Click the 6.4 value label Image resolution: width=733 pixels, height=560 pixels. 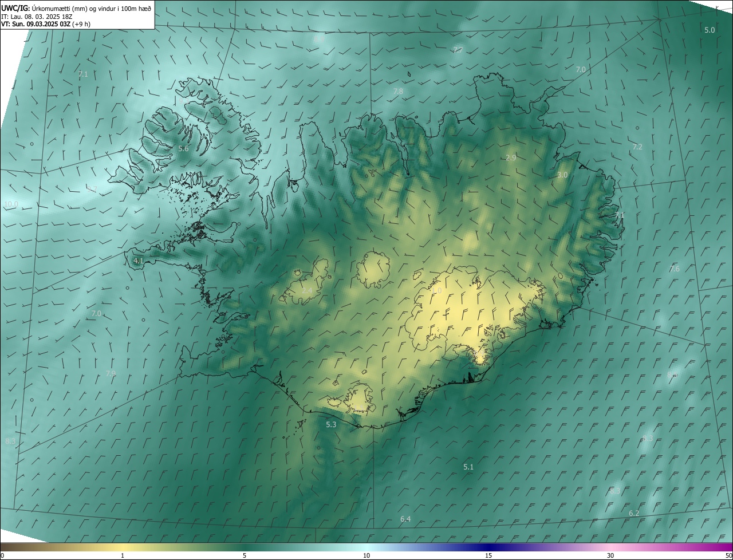(405, 519)
